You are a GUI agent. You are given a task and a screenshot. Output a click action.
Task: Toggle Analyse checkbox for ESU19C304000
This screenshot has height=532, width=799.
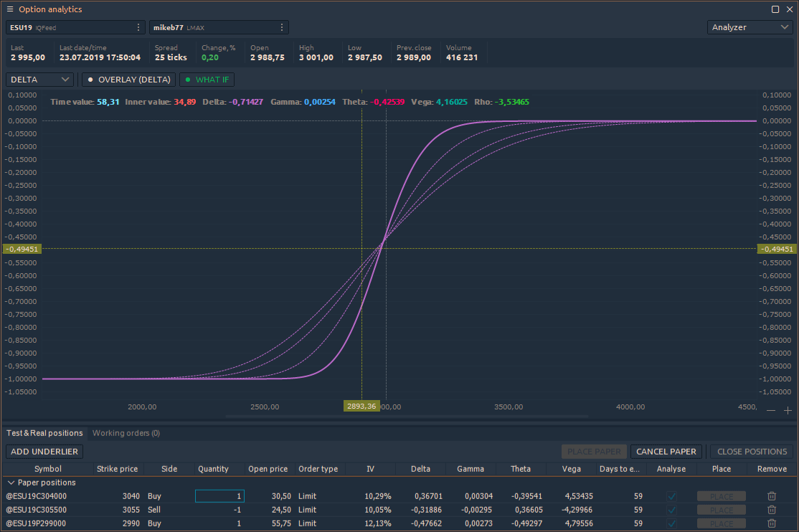[x=671, y=496]
